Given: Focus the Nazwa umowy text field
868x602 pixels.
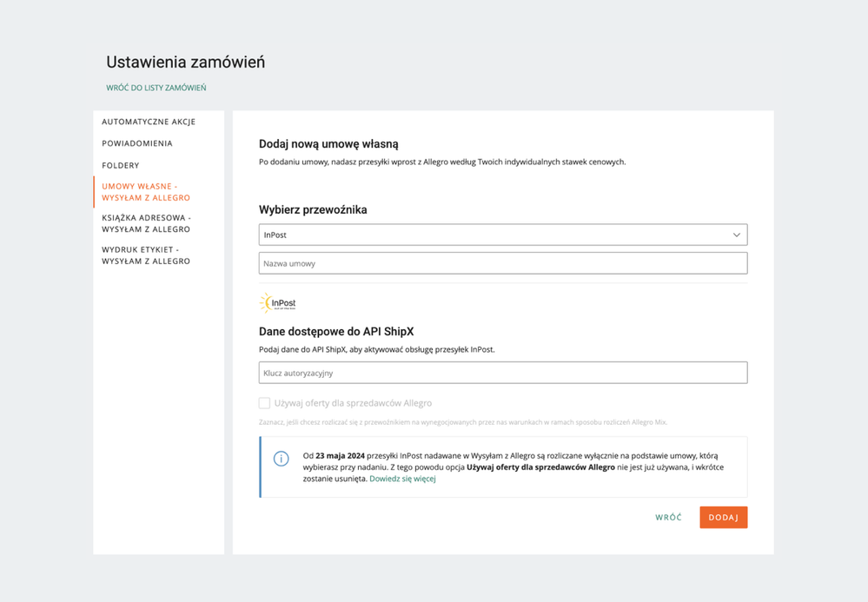Looking at the screenshot, I should 502,263.
